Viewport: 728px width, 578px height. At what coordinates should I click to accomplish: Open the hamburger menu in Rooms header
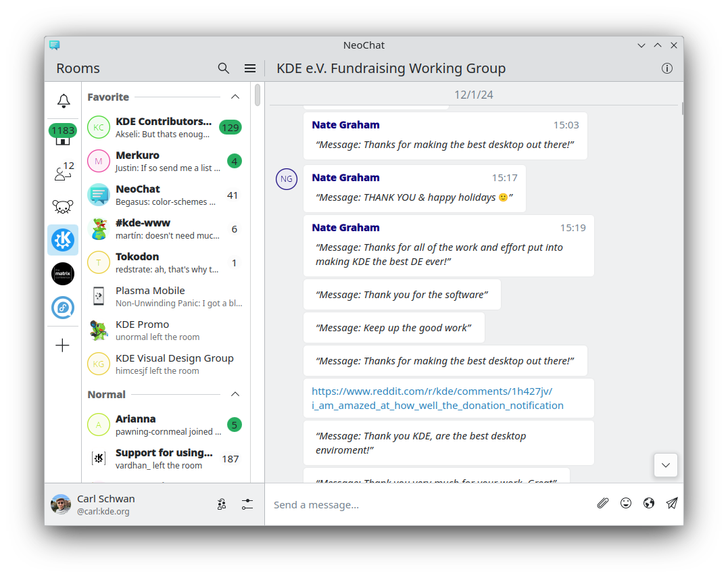click(250, 68)
